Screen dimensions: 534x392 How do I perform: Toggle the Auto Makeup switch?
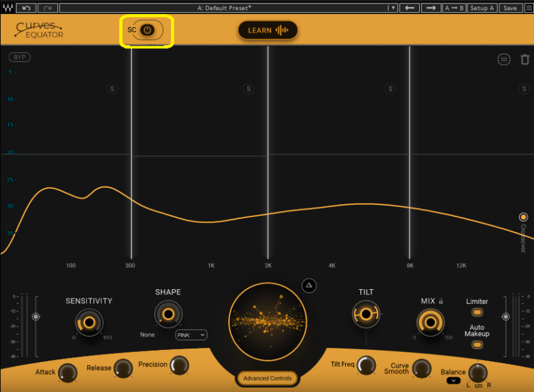pos(477,345)
